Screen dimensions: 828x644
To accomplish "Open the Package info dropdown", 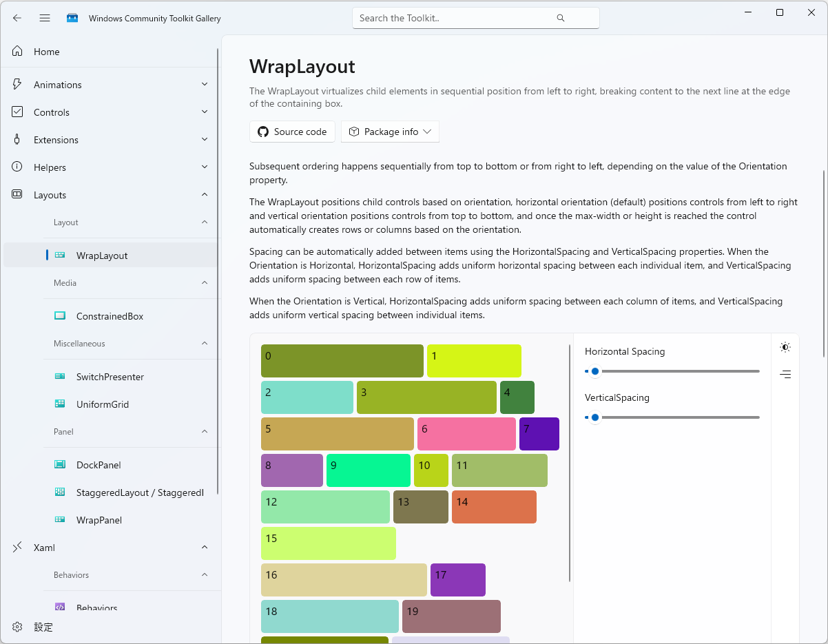I will 390,132.
